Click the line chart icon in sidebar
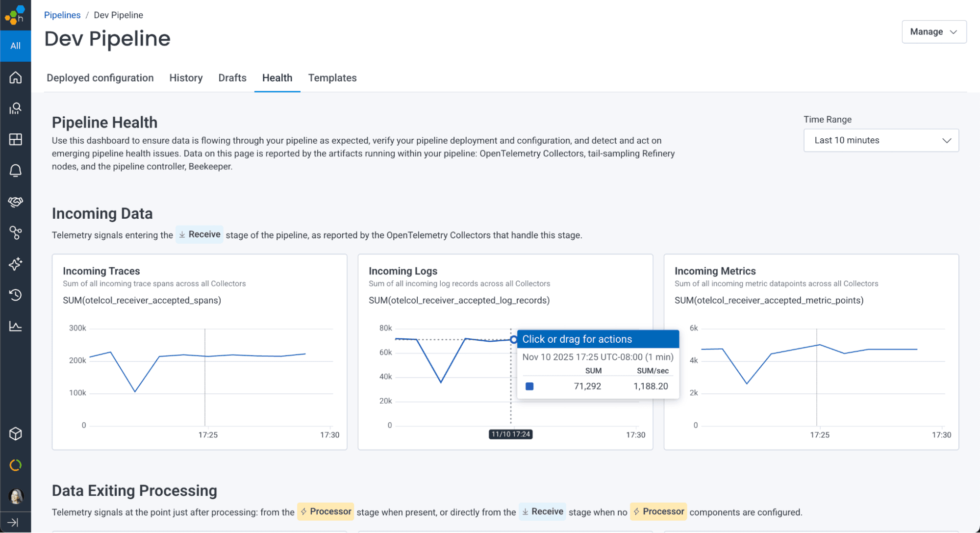Screen dimensions: 980x533 (x=15, y=326)
